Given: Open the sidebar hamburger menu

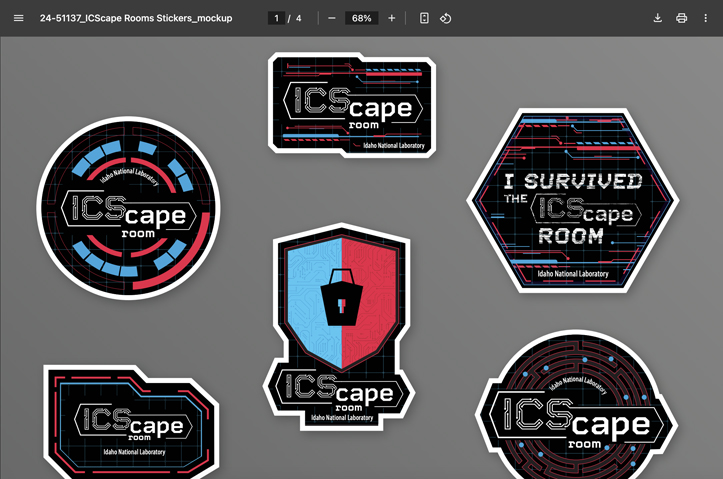Looking at the screenshot, I should (x=18, y=18).
